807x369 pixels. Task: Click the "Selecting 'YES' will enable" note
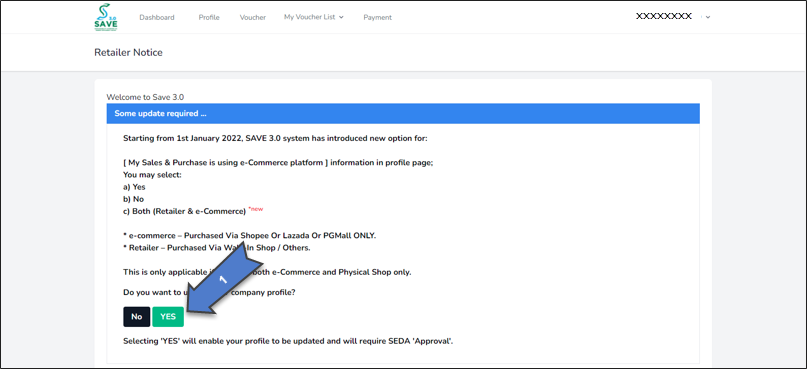pos(288,341)
